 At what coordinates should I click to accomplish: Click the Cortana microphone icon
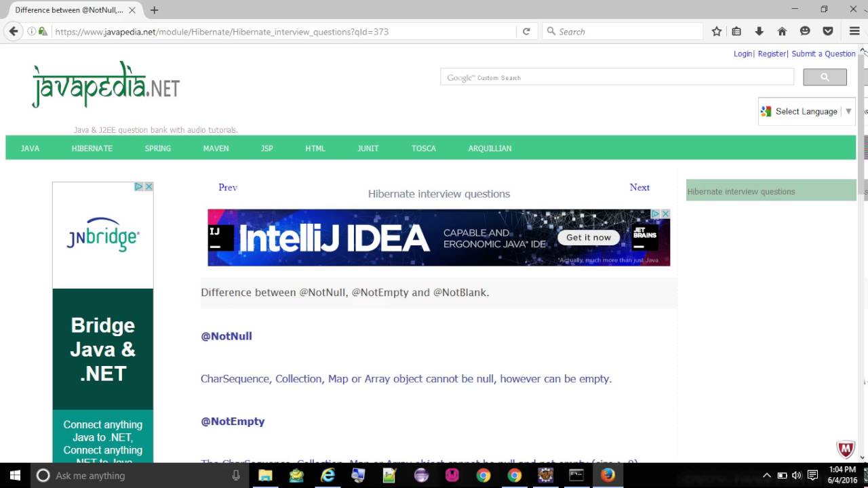236,475
